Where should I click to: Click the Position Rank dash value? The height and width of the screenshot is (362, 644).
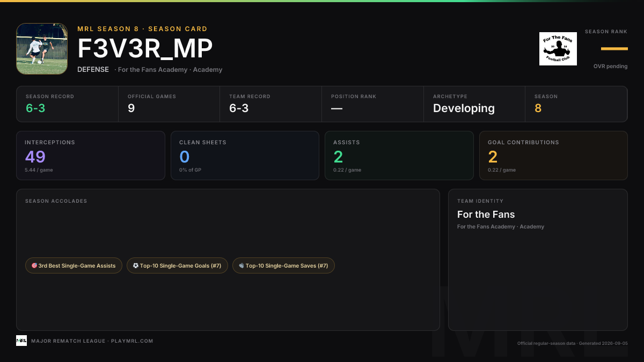click(x=336, y=108)
